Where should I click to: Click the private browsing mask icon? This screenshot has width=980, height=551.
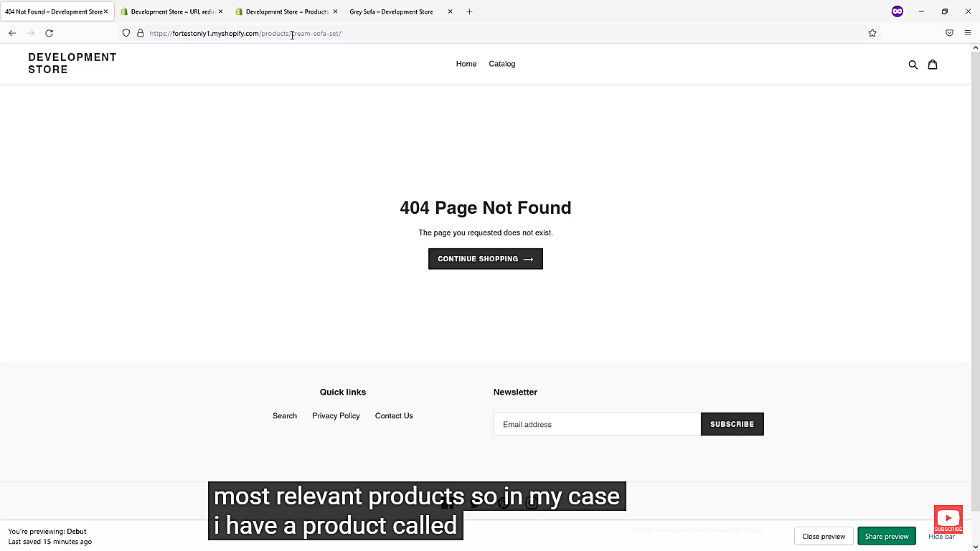[897, 11]
